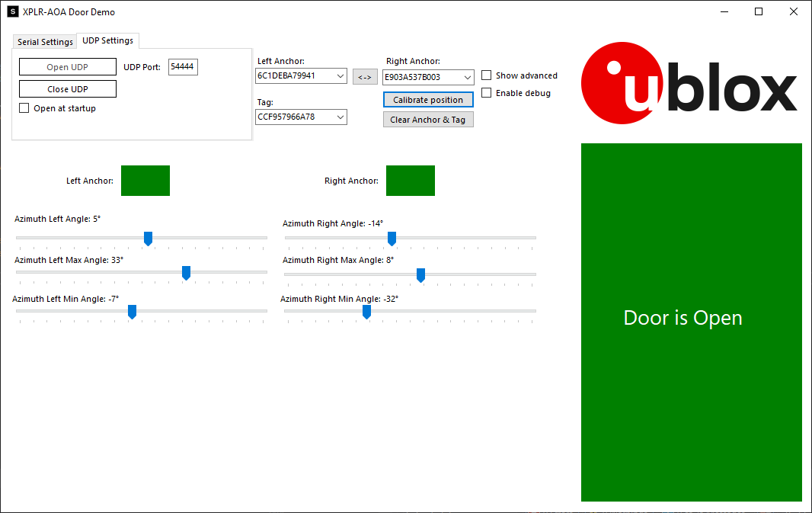Click the Close UDP button
The height and width of the screenshot is (513, 812).
coord(67,88)
